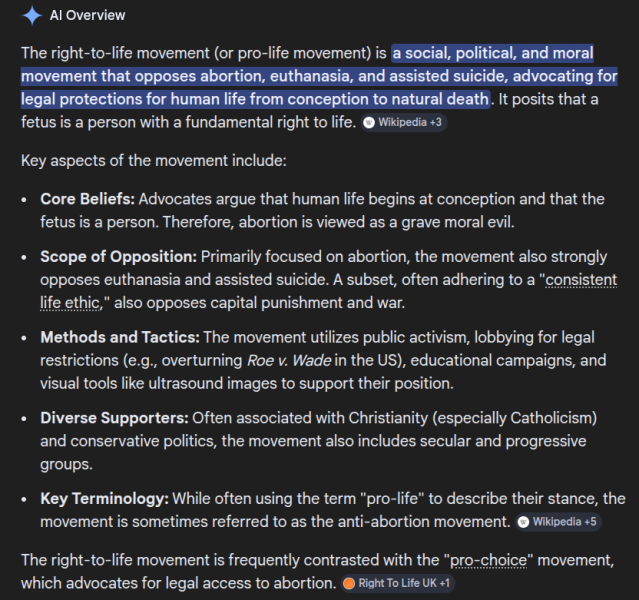Click the orange Right To Life UK icon
This screenshot has width=639, height=600.
(348, 584)
